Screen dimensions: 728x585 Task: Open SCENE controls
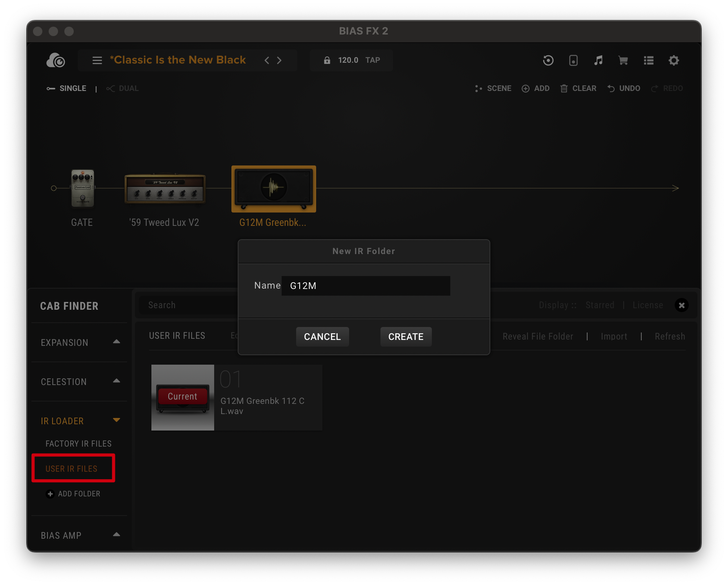[493, 89]
